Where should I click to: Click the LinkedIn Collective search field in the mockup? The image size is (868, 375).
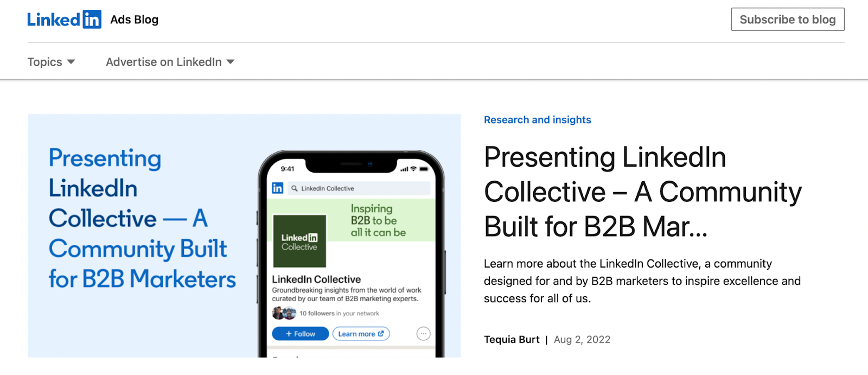coord(359,188)
